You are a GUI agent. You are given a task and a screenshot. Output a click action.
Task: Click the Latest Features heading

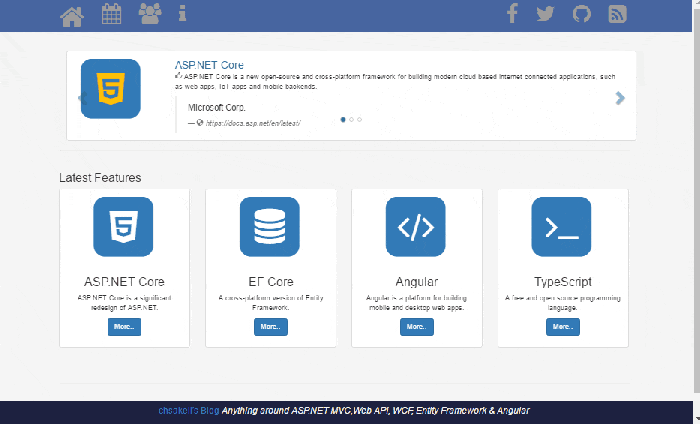(x=100, y=178)
